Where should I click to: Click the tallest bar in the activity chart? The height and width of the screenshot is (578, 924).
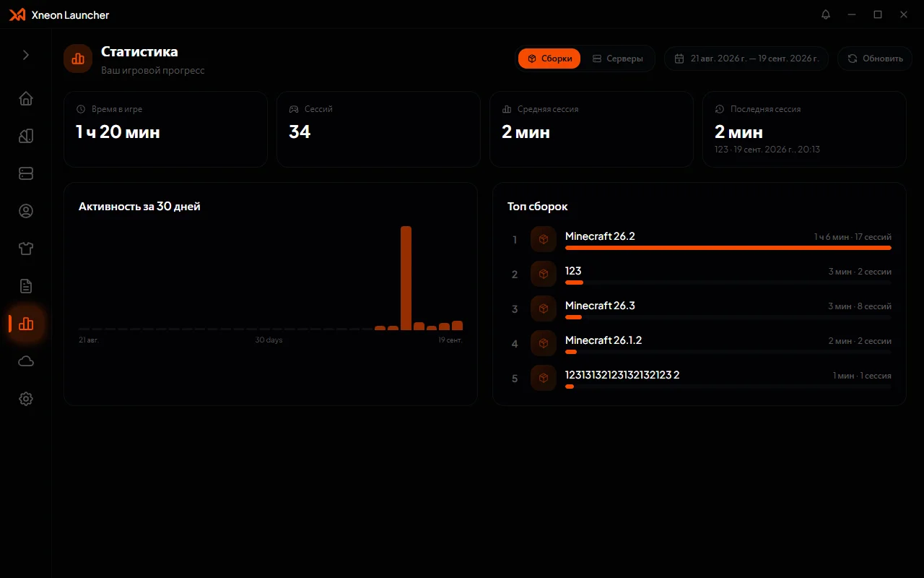(x=406, y=278)
